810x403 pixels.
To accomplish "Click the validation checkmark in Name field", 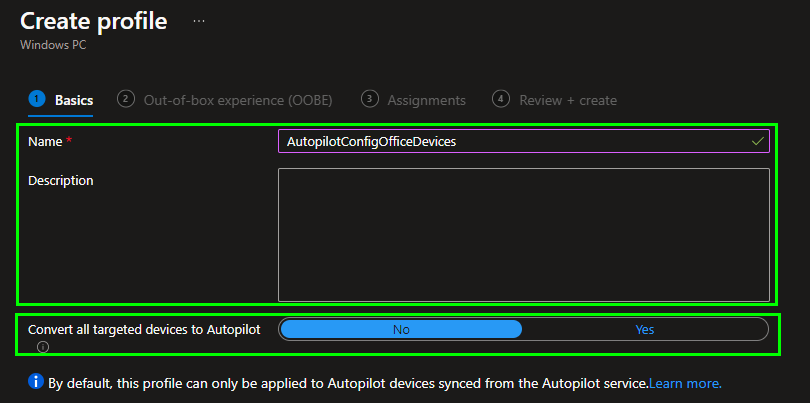I will click(x=758, y=142).
